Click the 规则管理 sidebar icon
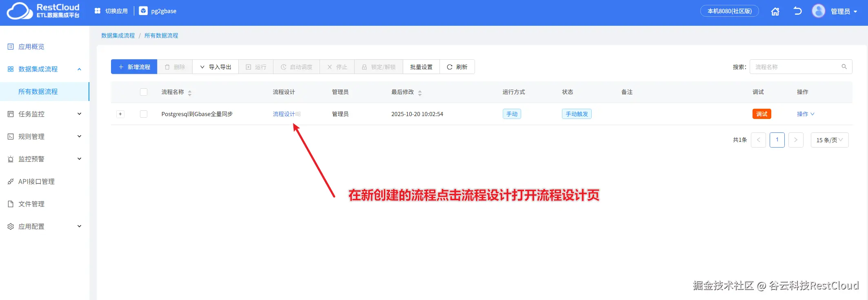Image resolution: width=868 pixels, height=300 pixels. pos(11,137)
